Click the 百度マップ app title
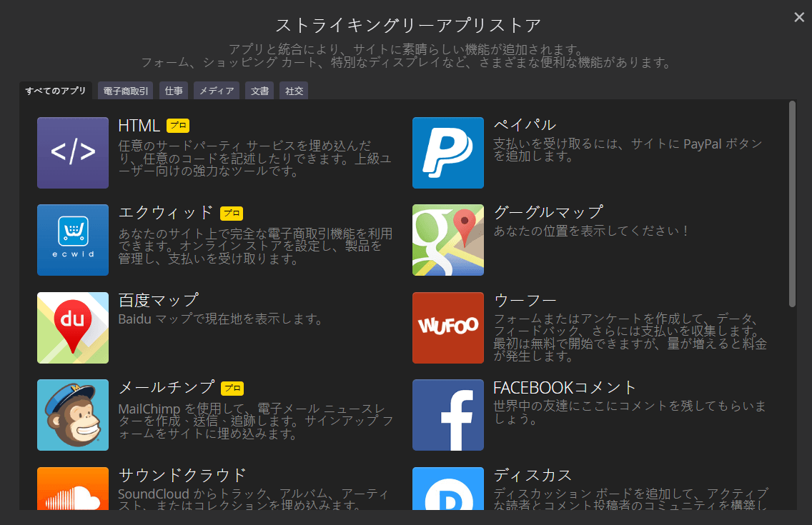The height and width of the screenshot is (525, 812). 159,300
